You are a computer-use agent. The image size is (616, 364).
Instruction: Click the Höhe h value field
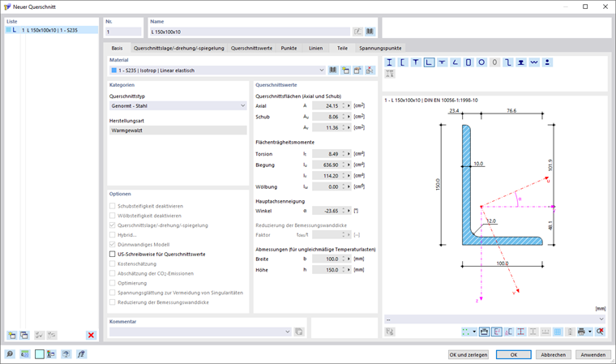(327, 270)
